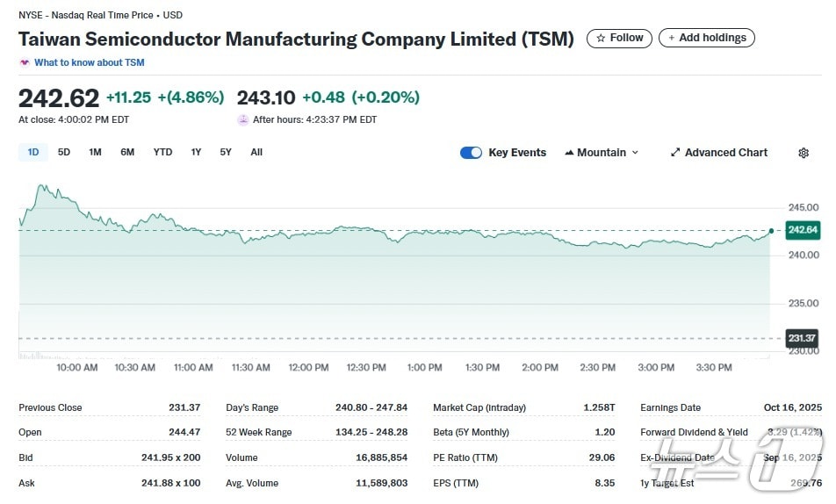Click the Advanced Chart link

(x=725, y=153)
